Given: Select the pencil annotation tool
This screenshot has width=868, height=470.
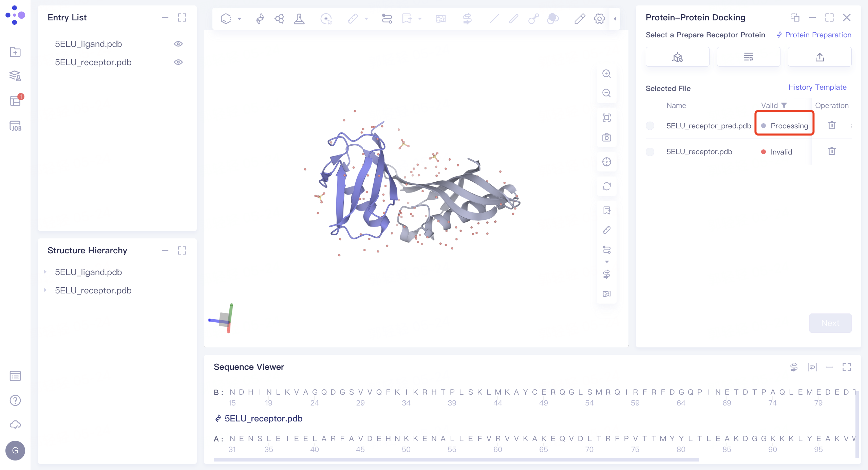Looking at the screenshot, I should tap(579, 19).
